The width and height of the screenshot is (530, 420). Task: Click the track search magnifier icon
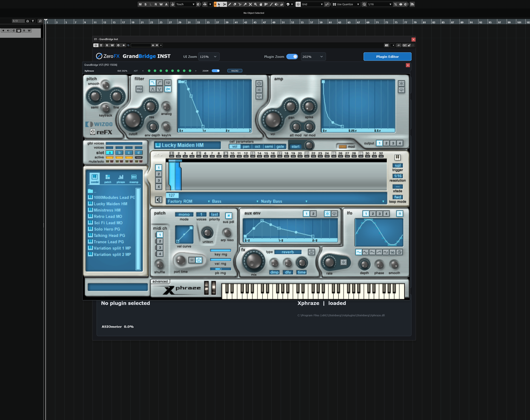(40, 21)
